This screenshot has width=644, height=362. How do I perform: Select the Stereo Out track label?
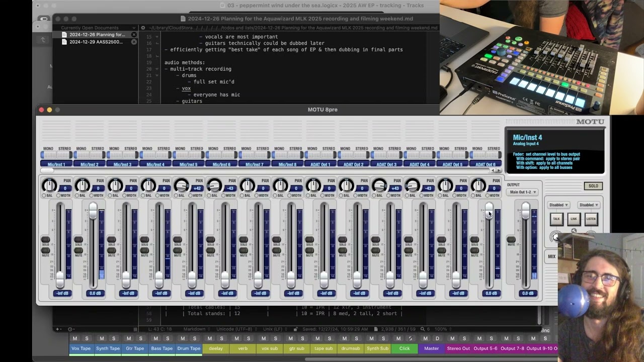click(x=458, y=348)
